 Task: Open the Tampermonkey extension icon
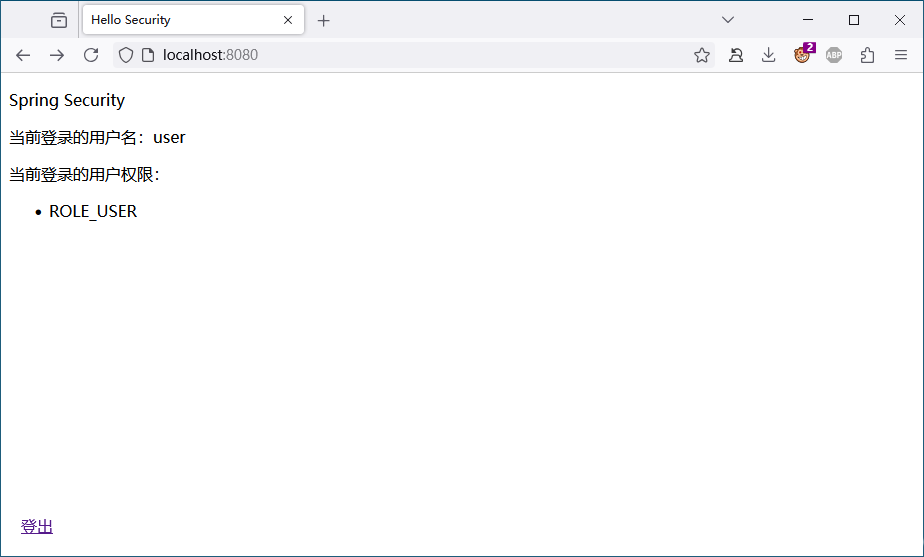tap(803, 54)
